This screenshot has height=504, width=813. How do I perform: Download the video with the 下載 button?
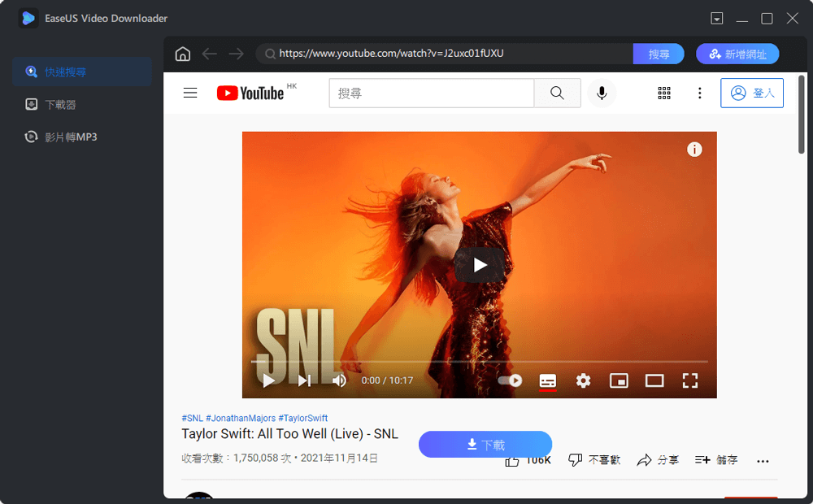click(485, 445)
